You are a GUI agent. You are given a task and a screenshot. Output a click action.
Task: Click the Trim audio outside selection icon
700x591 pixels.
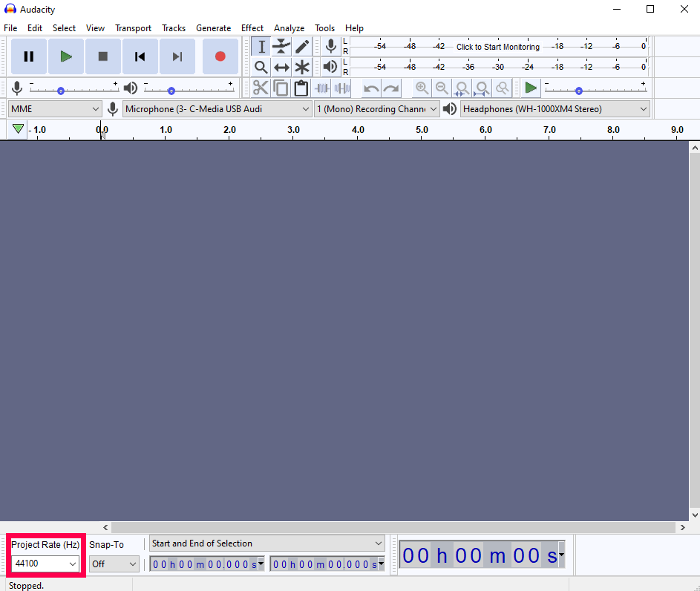[322, 88]
